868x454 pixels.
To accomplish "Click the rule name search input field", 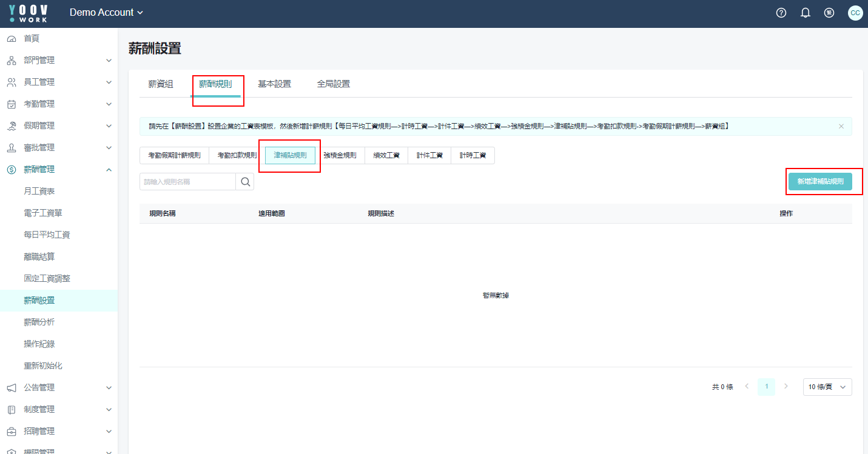I will click(187, 182).
